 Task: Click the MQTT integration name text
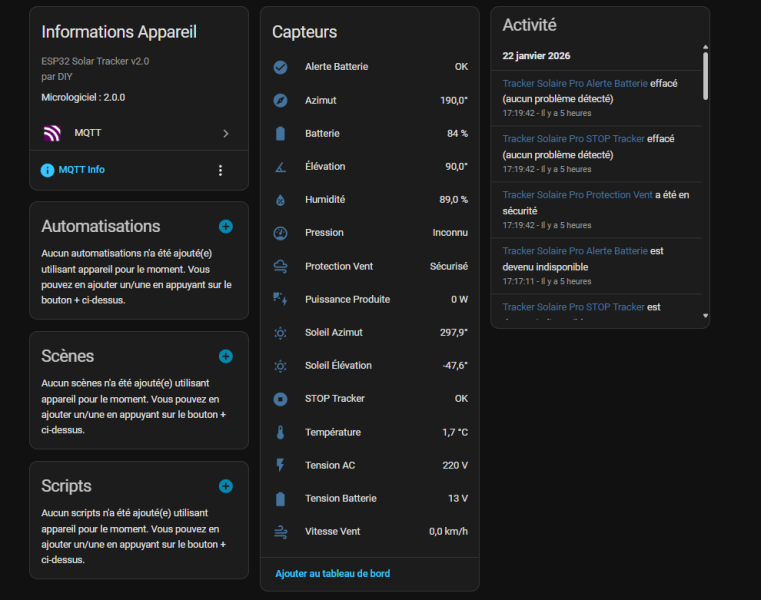coord(88,133)
